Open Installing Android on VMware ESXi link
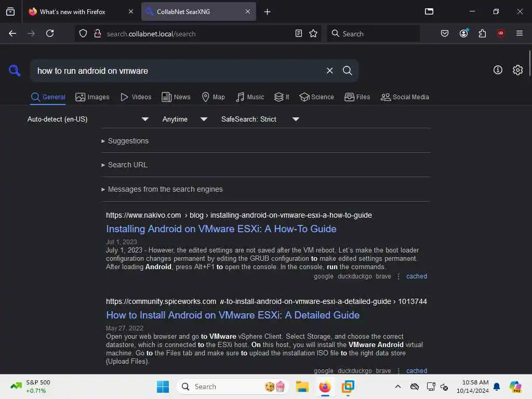 [x=221, y=229]
